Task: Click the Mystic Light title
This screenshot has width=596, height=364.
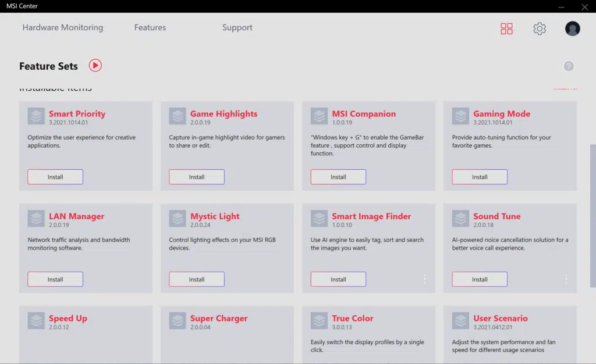Action: tap(215, 216)
